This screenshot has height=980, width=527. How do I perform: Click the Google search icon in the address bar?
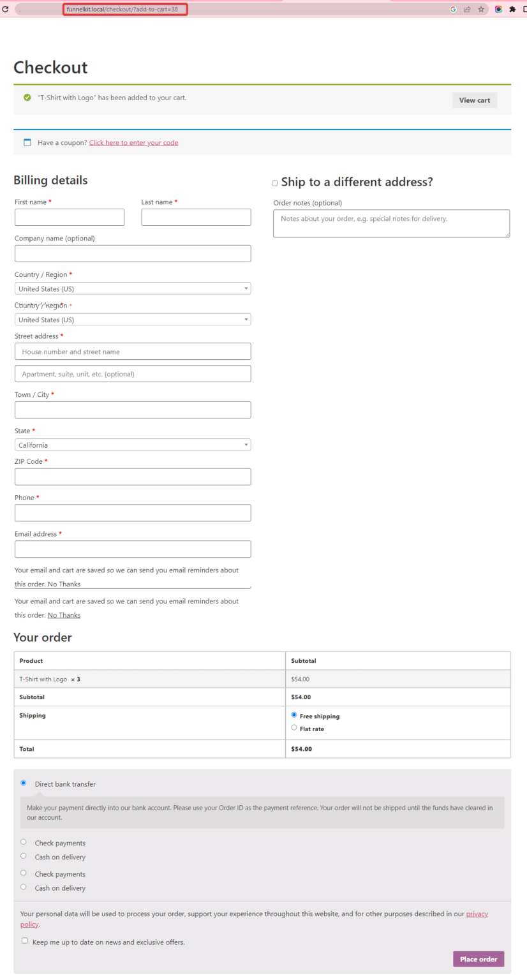click(x=453, y=9)
